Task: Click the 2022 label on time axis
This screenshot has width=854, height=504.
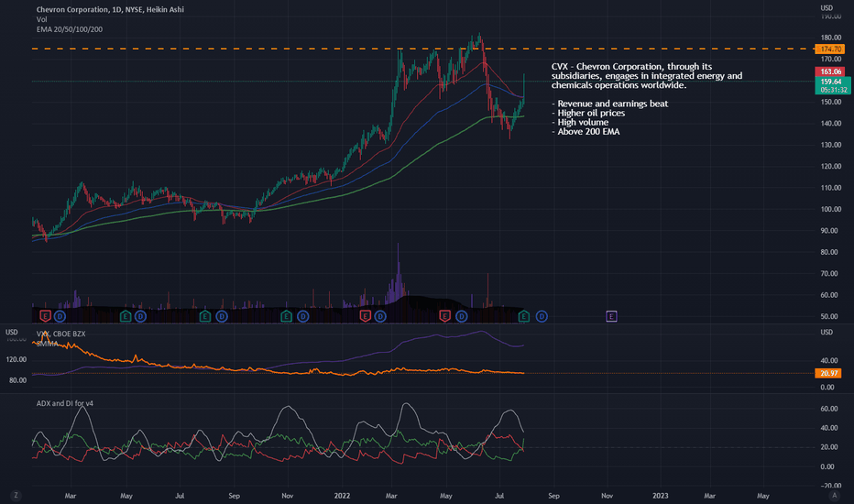Action: coord(342,495)
